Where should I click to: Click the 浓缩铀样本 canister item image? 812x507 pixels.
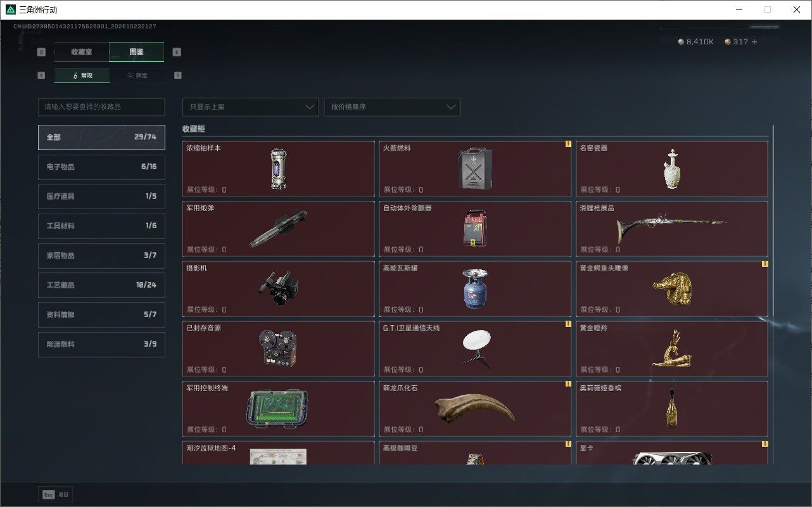pos(279,169)
